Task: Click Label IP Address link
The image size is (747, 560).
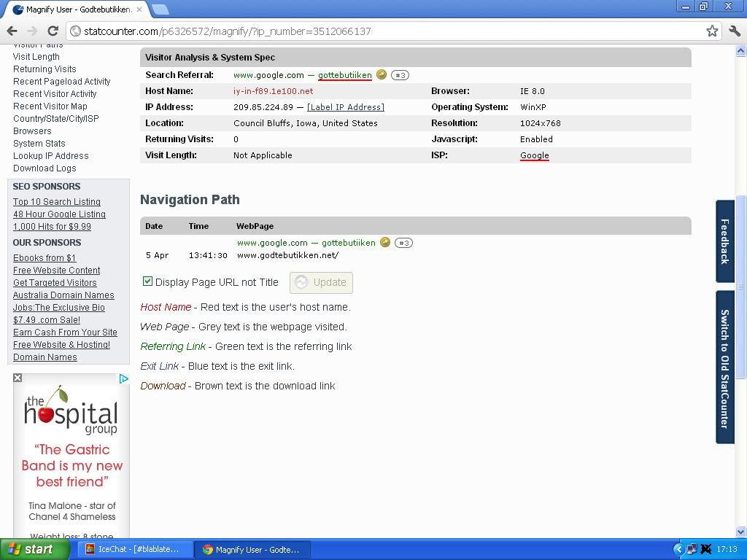Action: pyautogui.click(x=345, y=107)
